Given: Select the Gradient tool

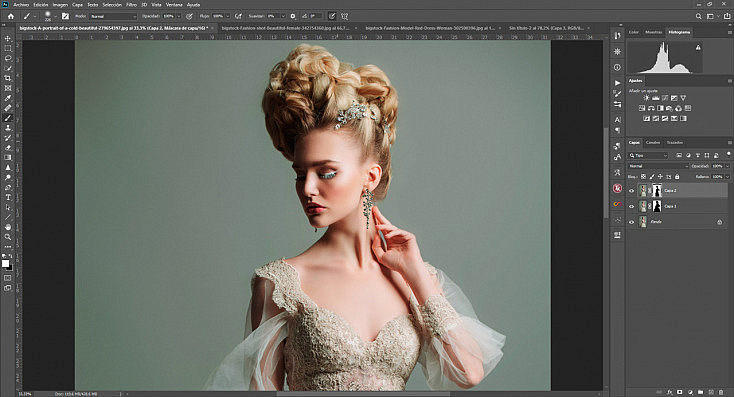Looking at the screenshot, I should click(x=7, y=157).
